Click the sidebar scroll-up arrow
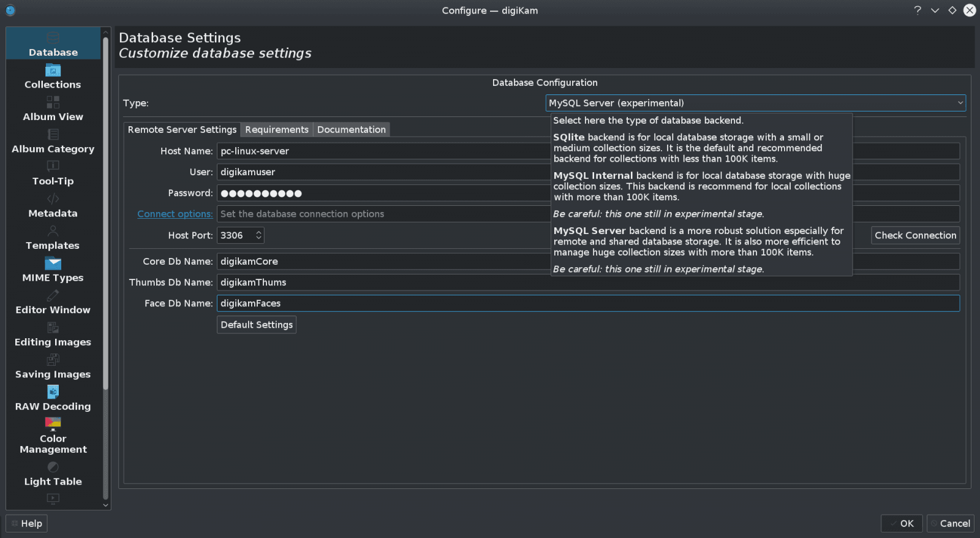 105,32
